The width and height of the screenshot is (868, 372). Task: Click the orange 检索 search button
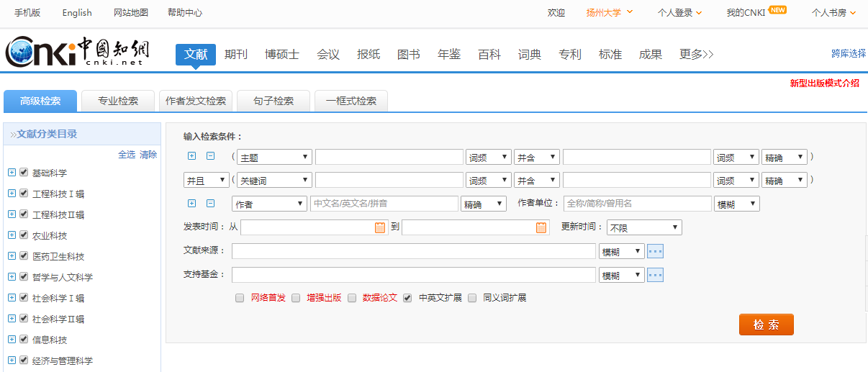[x=767, y=325]
